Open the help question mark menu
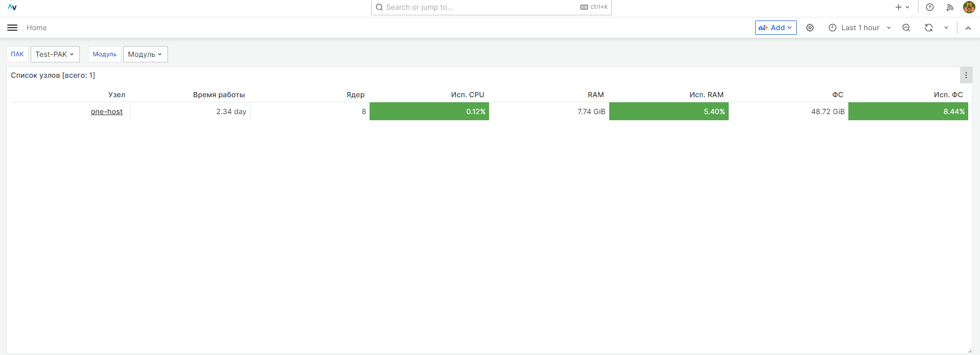The height and width of the screenshot is (355, 980). (930, 7)
